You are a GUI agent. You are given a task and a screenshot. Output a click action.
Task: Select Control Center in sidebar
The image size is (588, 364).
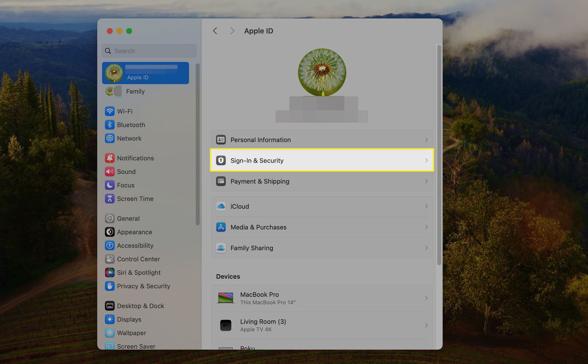pos(138,259)
